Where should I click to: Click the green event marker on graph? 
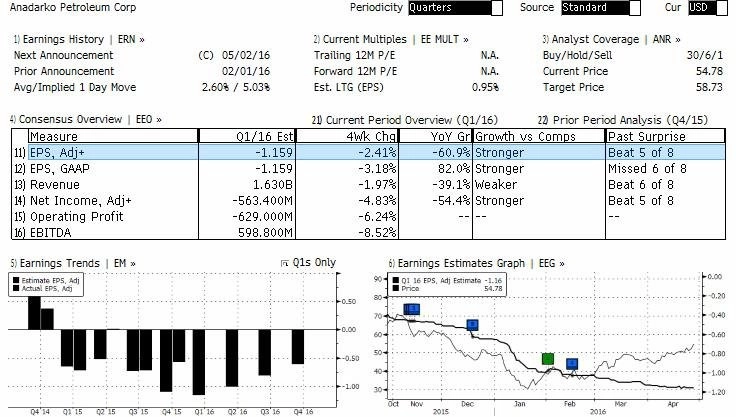point(548,359)
